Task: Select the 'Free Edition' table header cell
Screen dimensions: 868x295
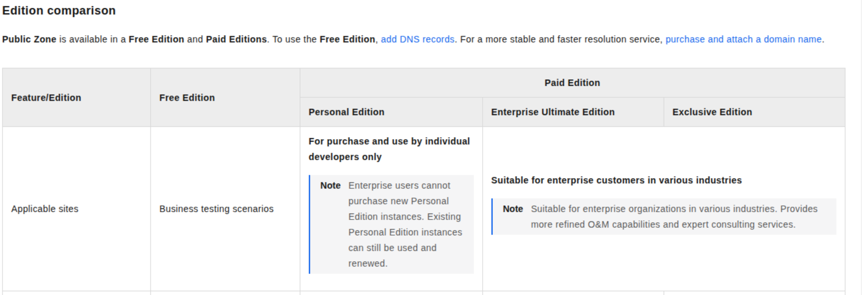Action: click(187, 98)
